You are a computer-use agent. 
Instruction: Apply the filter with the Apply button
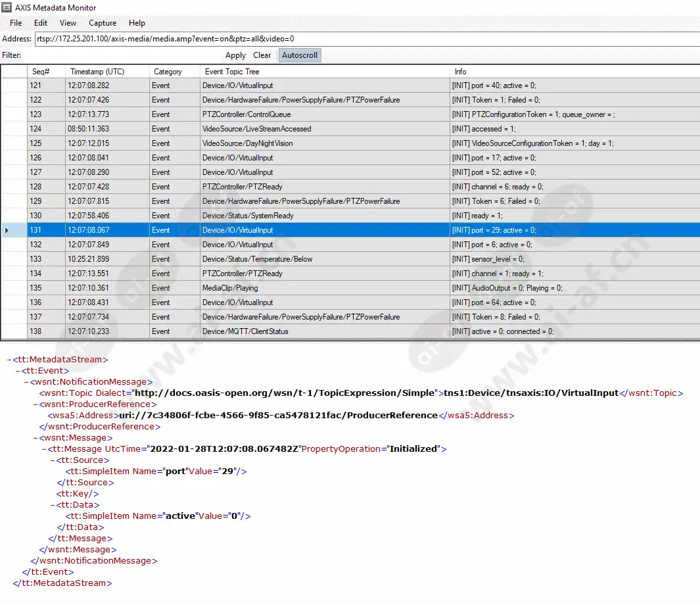tap(235, 55)
